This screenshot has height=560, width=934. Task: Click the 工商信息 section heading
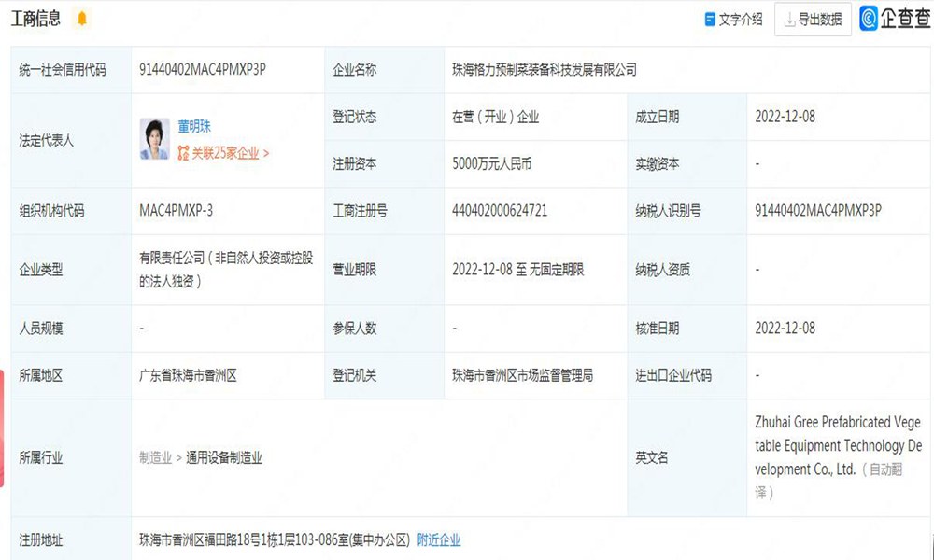[35, 19]
